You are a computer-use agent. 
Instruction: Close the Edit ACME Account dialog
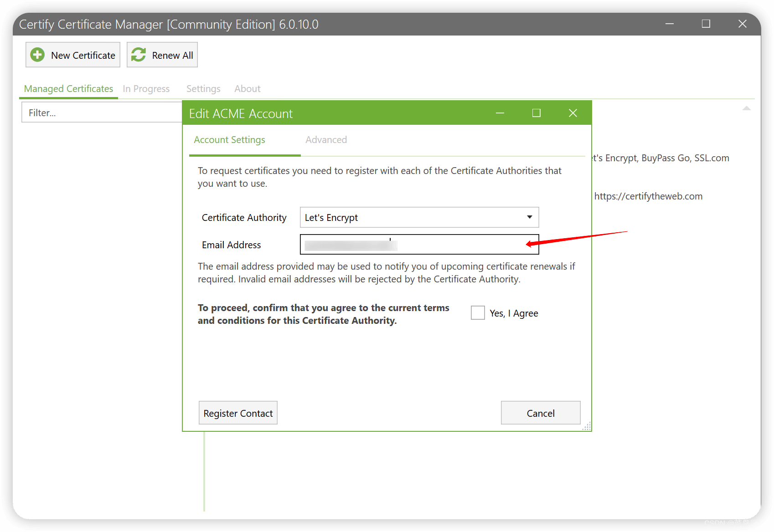tap(573, 113)
